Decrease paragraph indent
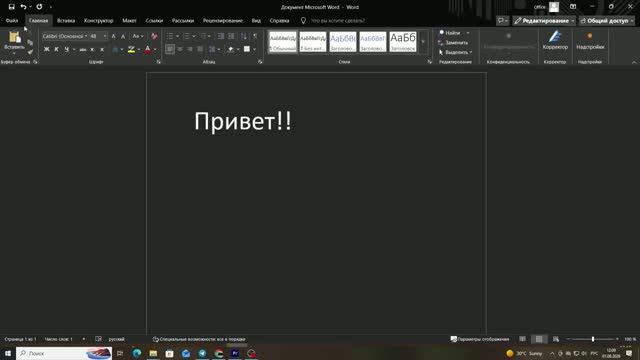Image resolution: width=640 pixels, height=360 pixels. (x=221, y=36)
